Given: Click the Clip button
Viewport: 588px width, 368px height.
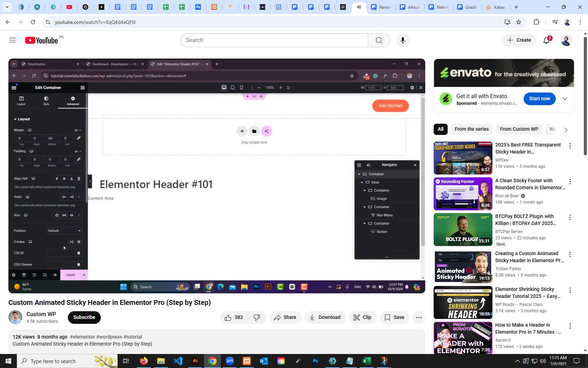Looking at the screenshot, I should 363,318.
